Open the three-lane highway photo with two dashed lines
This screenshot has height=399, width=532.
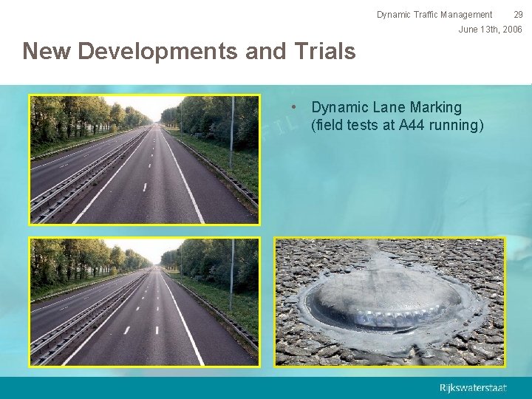[x=144, y=302]
